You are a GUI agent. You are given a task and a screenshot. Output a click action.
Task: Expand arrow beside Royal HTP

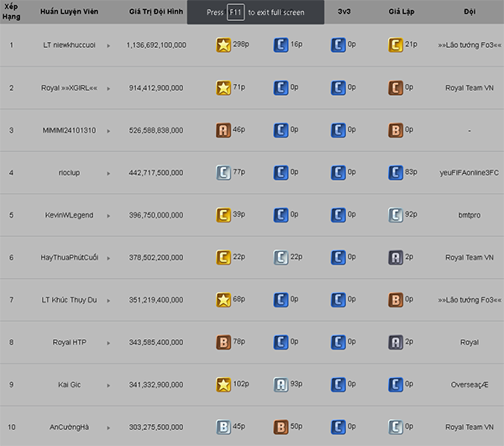(x=108, y=343)
